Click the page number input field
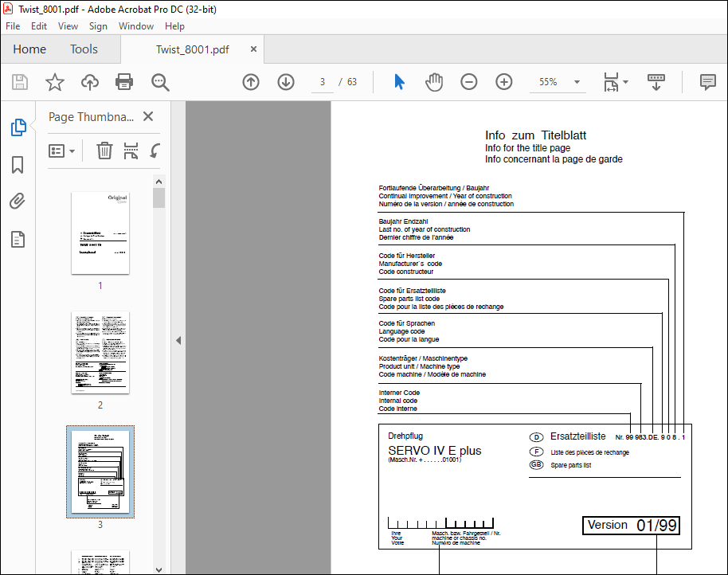Screen dimensions: 728x575 [x=323, y=82]
